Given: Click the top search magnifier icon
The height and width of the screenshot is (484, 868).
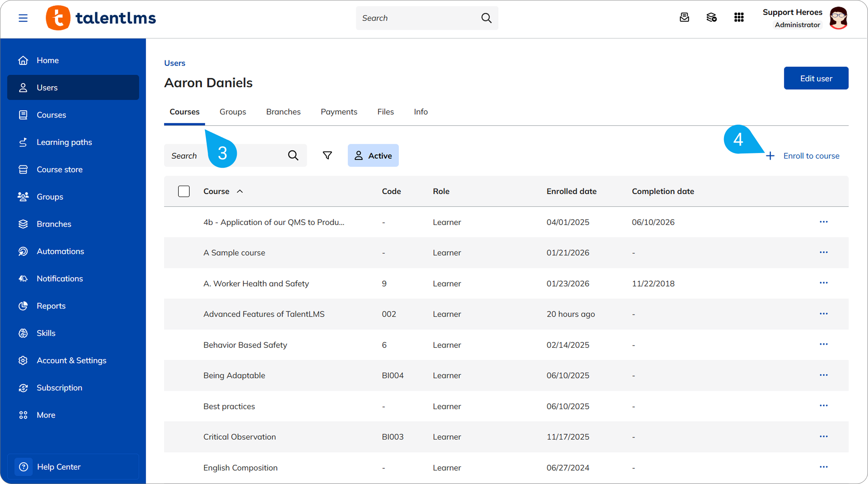Looking at the screenshot, I should tap(486, 18).
